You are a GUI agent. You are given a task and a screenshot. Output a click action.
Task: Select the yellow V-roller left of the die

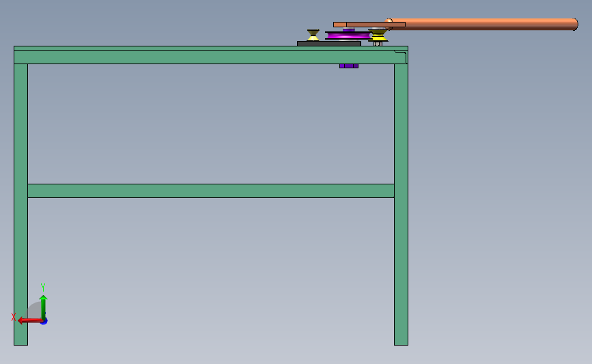(313, 35)
